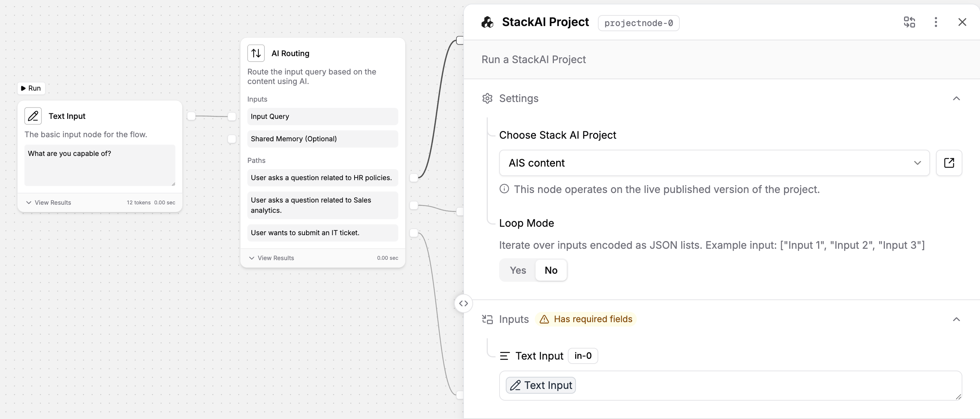980x419 pixels.
Task: Expand View Results on Text Input node
Action: click(x=49, y=203)
